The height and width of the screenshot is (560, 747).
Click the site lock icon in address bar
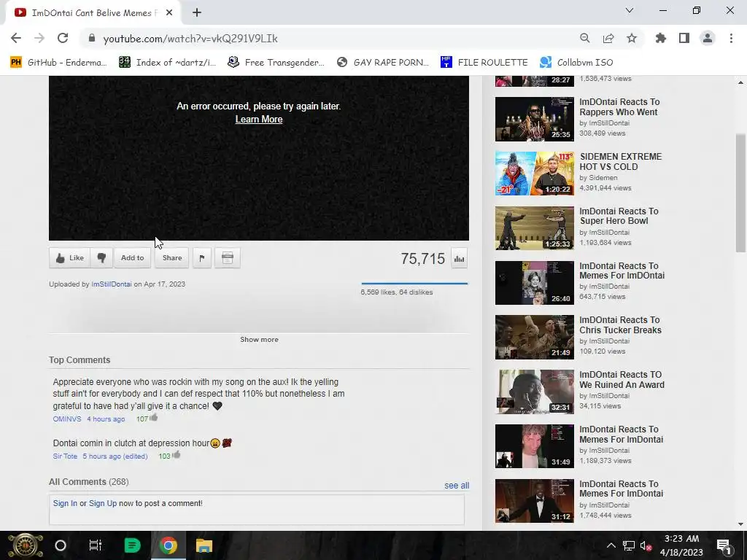coord(92,38)
